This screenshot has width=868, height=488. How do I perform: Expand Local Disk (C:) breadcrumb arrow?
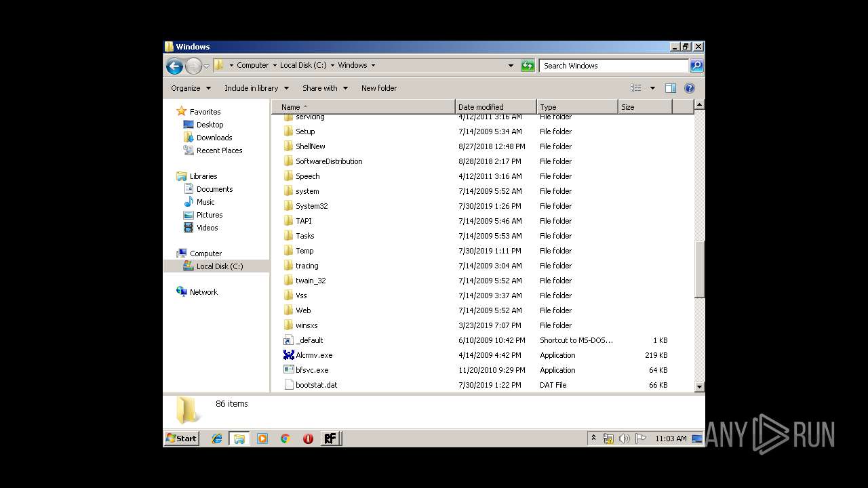[x=332, y=66]
